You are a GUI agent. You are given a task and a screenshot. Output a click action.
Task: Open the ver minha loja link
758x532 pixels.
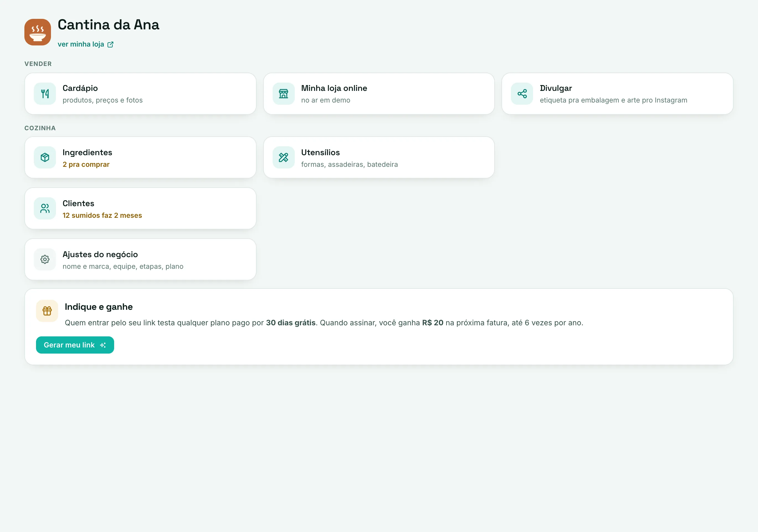[x=86, y=44]
